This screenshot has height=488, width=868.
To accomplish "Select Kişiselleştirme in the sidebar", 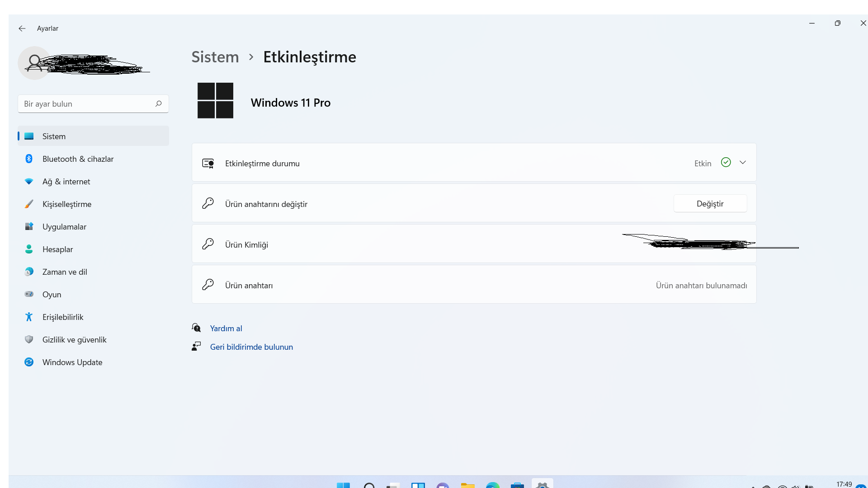I will point(67,204).
